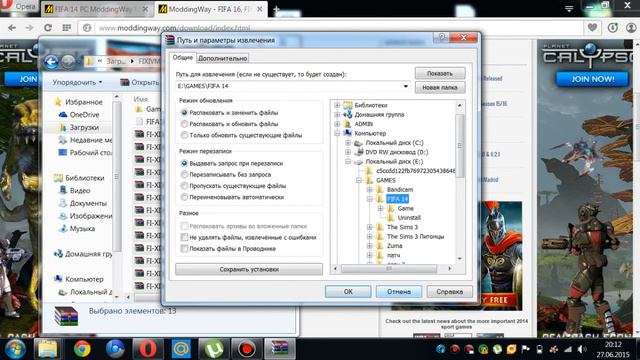Click JOIN NOW! on the Calypso ad
This screenshot has height=360, width=640.
592,79
